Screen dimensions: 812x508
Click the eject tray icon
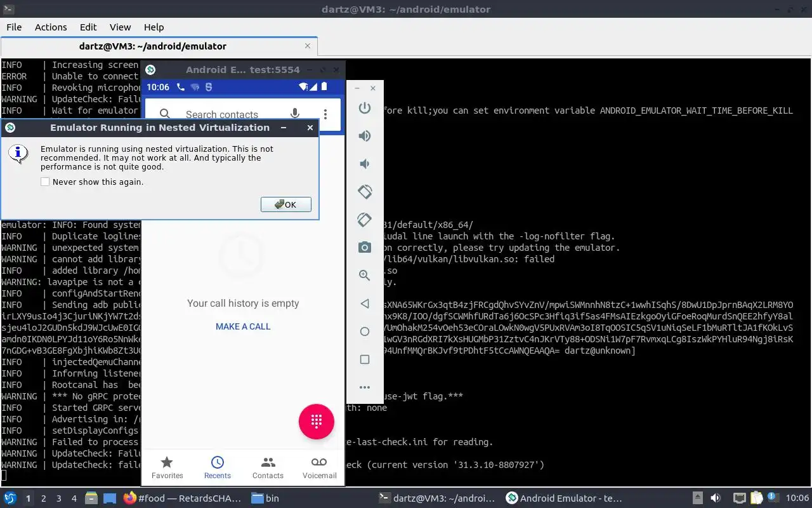tap(697, 498)
